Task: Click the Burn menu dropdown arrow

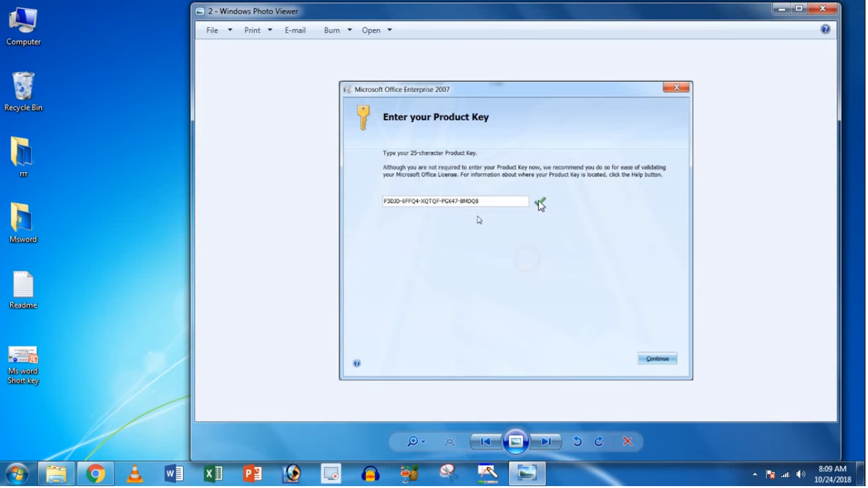Action: (350, 30)
